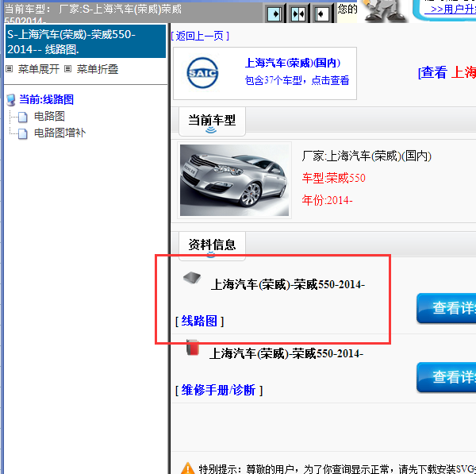Screen dimensions: 476x474
Task: Click the red book icon for 维修手册 entry
Action: (x=193, y=347)
